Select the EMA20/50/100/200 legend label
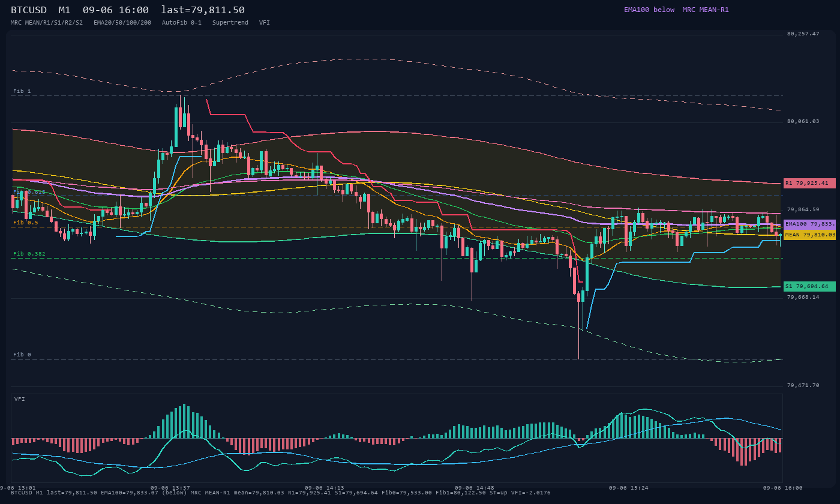The image size is (840, 504). coord(122,22)
